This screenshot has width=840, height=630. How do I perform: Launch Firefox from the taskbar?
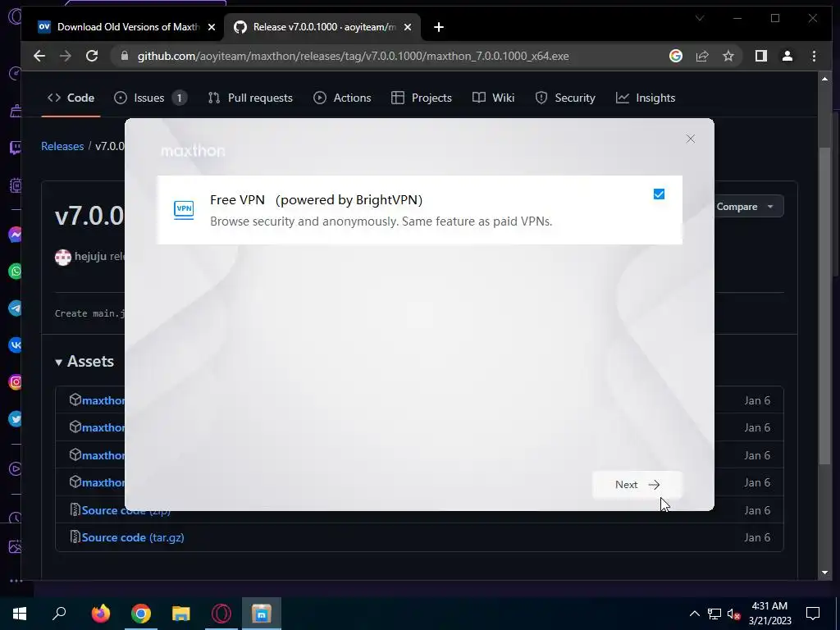click(x=100, y=614)
